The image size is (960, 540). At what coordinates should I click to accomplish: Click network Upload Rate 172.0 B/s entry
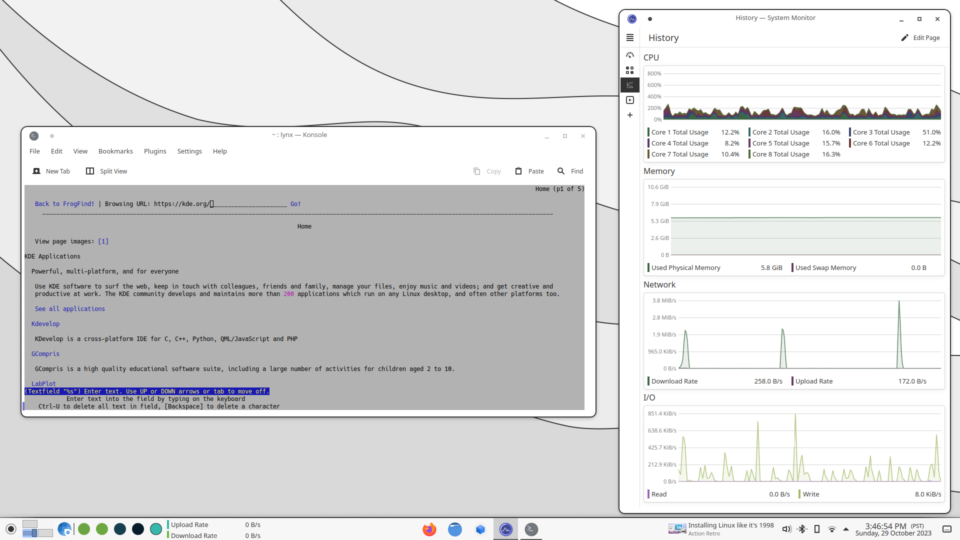click(859, 381)
